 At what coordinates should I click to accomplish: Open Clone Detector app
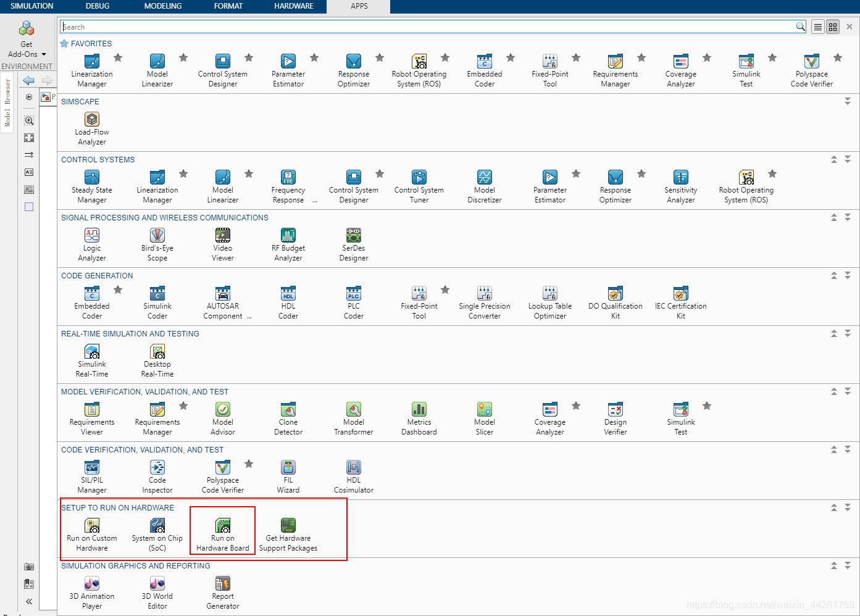288,418
